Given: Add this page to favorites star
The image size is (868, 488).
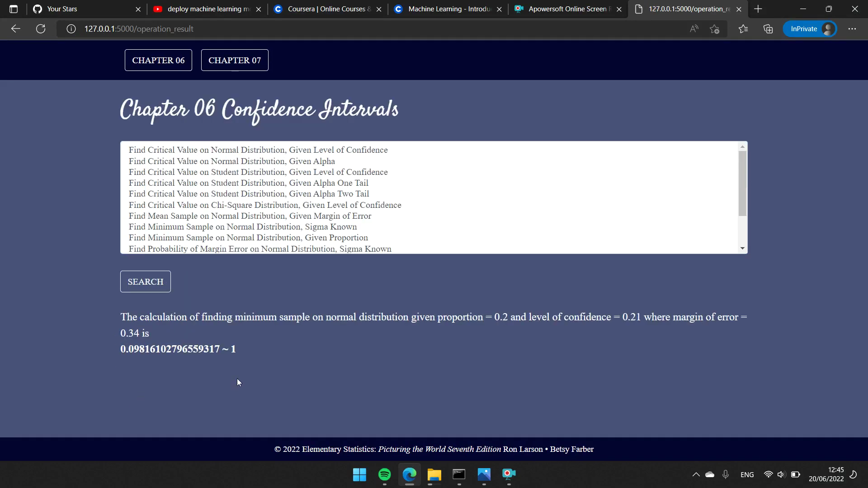Looking at the screenshot, I should (x=716, y=28).
